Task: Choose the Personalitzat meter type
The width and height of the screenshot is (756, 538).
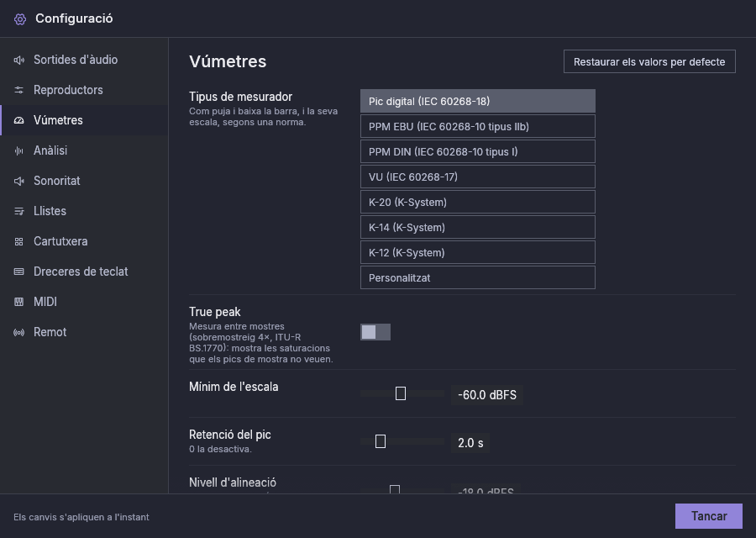Action: (478, 278)
